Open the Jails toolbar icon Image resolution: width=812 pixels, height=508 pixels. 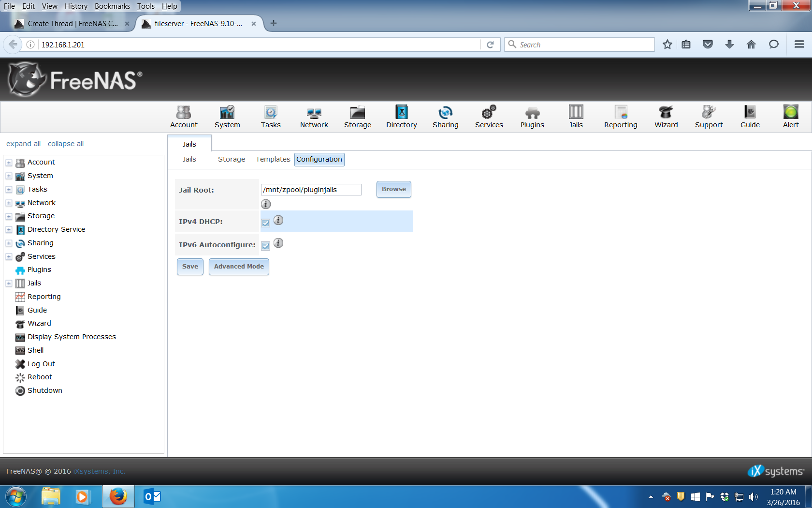576,117
